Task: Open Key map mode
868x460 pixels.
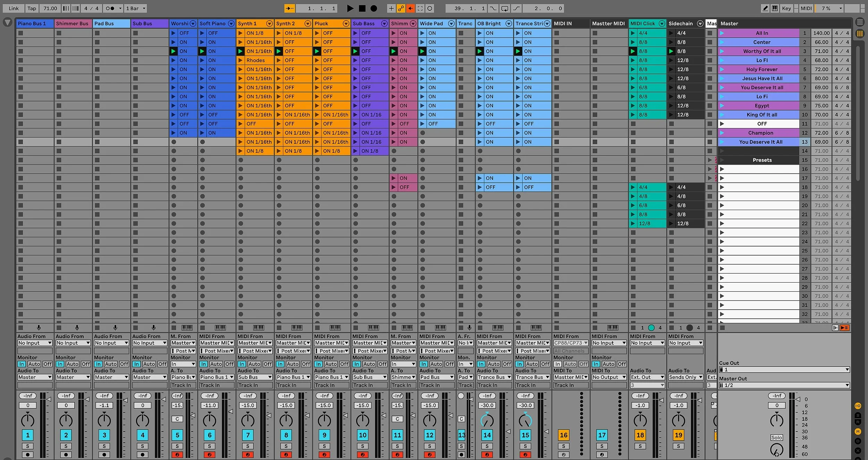Action: (786, 8)
